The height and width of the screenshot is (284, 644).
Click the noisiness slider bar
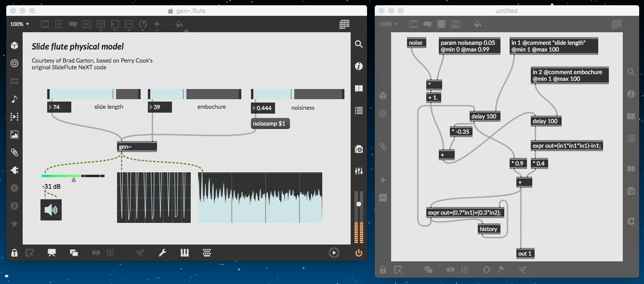(298, 94)
